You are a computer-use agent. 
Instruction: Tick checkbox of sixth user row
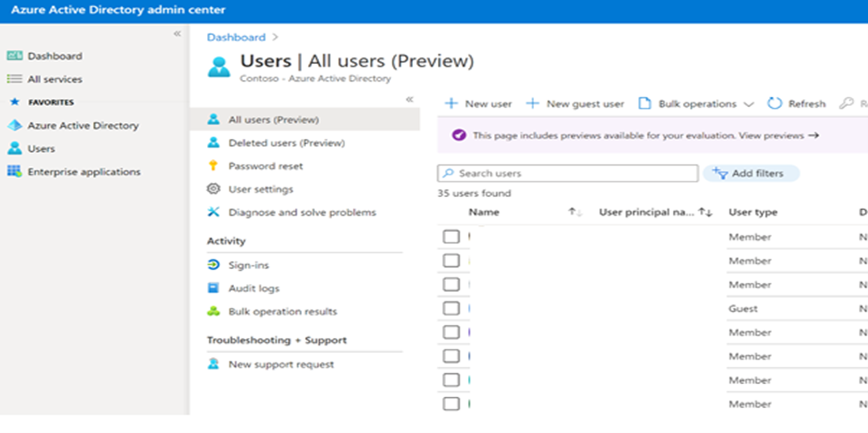coord(451,356)
